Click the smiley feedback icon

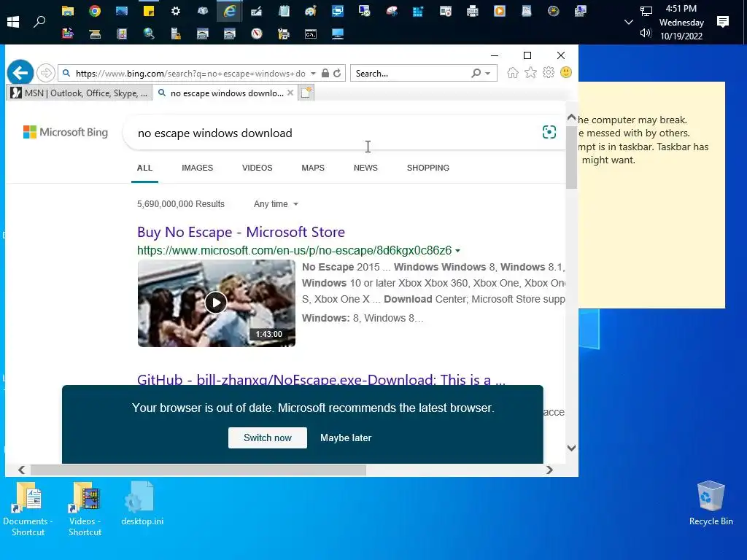566,72
